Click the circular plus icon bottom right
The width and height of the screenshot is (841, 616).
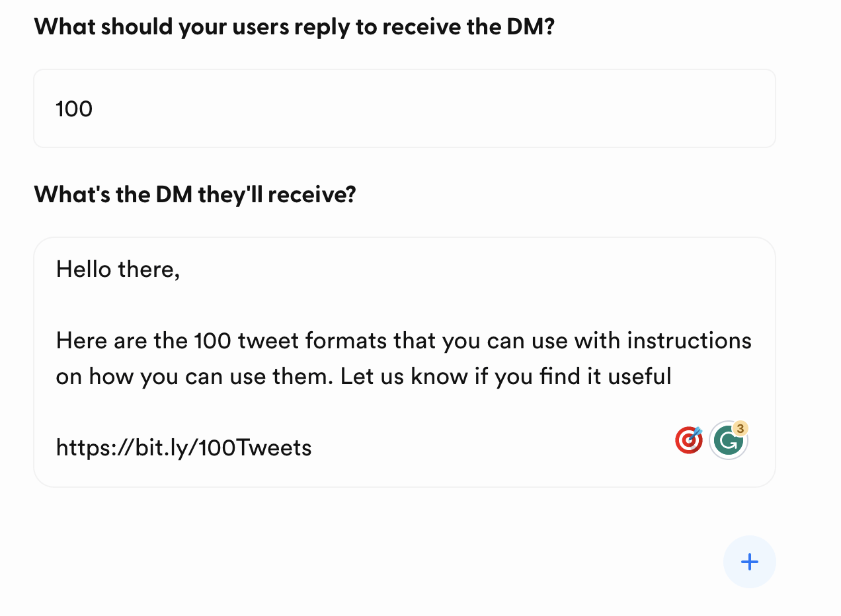tap(750, 562)
